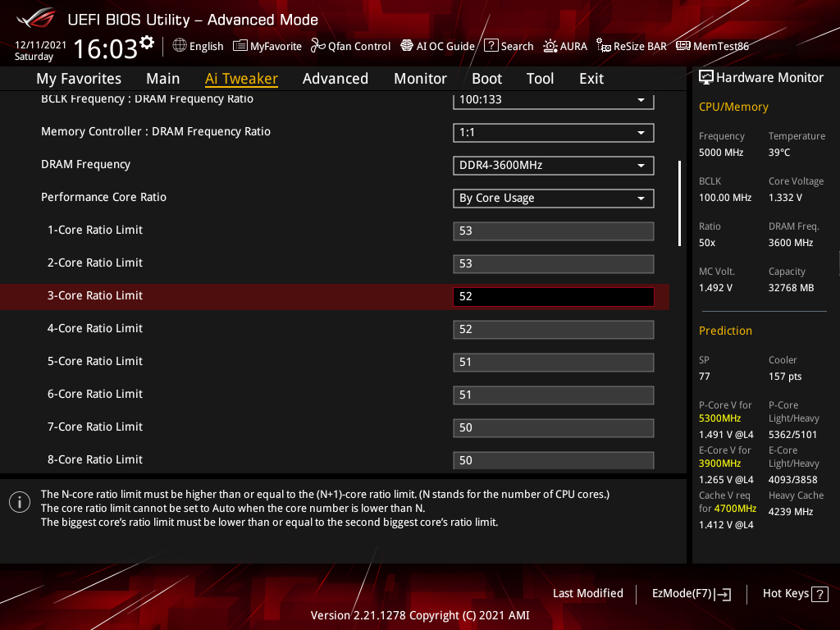Go to Monitor tab
Viewport: 840px width, 630px height.
click(x=421, y=79)
